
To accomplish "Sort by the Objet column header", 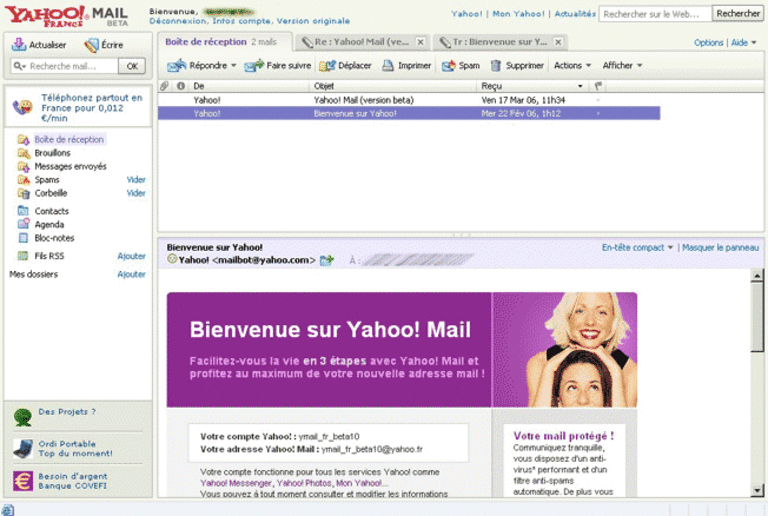I will tap(393, 86).
